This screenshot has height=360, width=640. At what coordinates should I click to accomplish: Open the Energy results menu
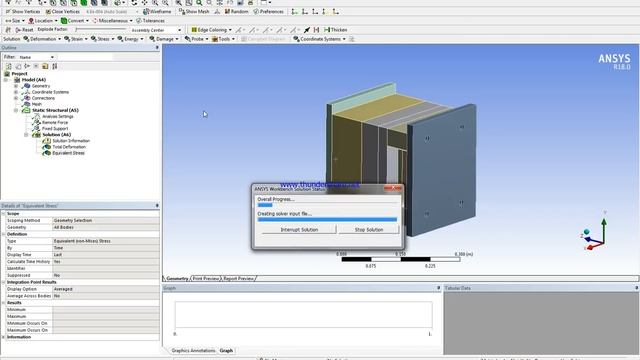(130, 39)
